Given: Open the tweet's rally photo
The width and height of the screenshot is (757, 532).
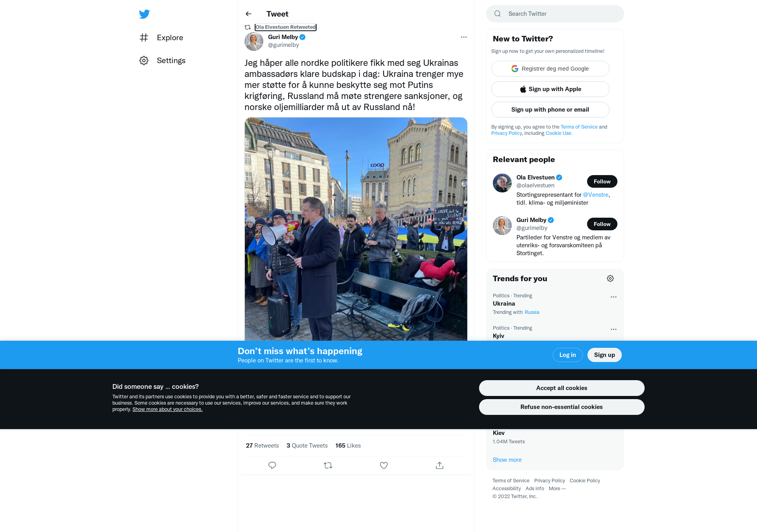Looking at the screenshot, I should pos(356,229).
